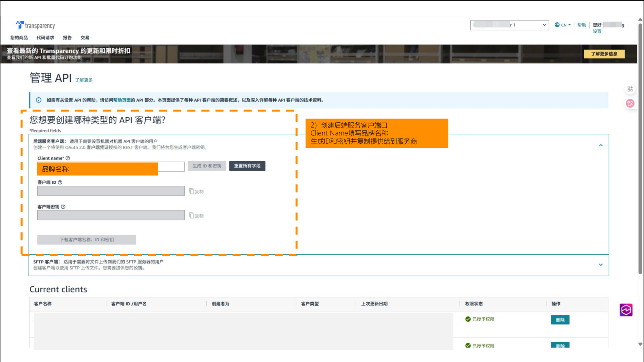Screen dimensions: 644x362
Task: Click the 管理 API page title
Action: pyautogui.click(x=51, y=78)
